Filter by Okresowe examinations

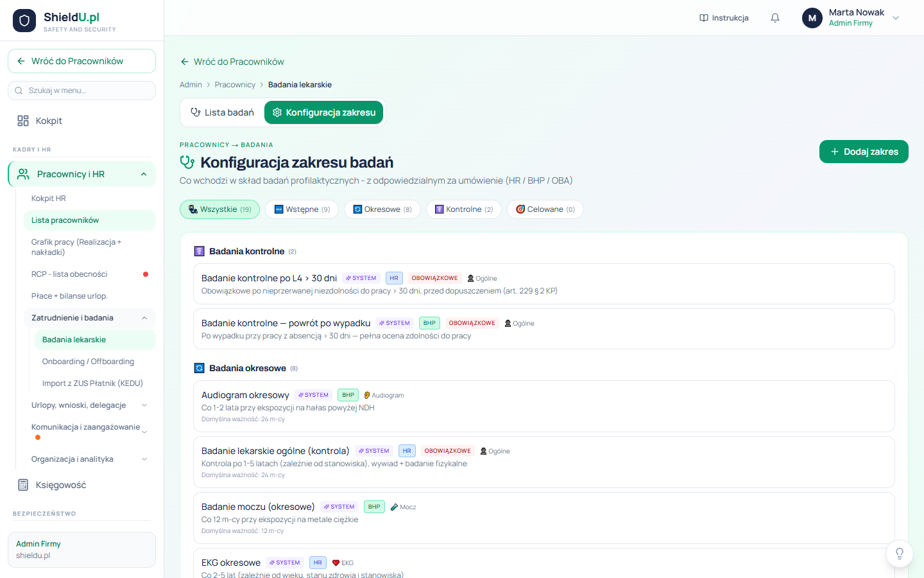tap(382, 209)
